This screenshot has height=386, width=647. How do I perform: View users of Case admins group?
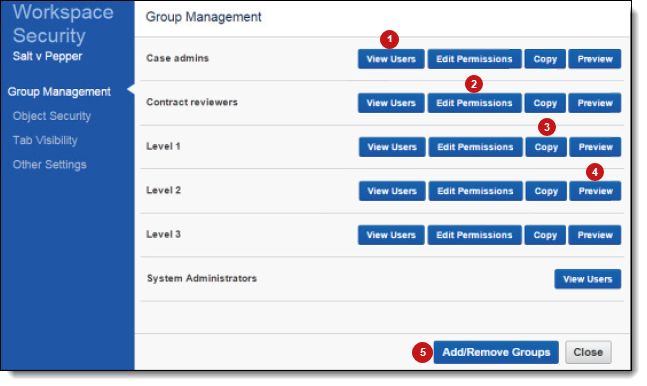click(391, 59)
